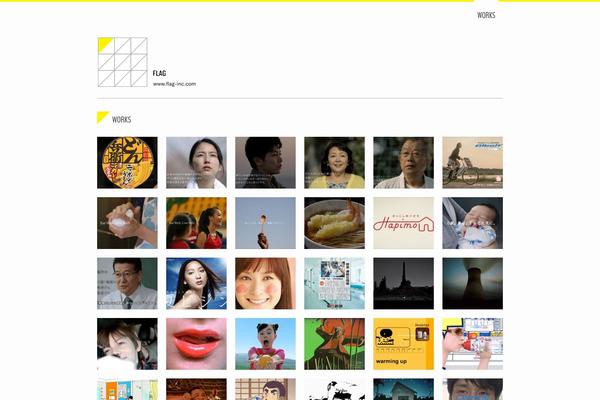Image resolution: width=600 pixels, height=400 pixels.
Task: Open the sleeping baby thumbnail
Action: click(473, 223)
